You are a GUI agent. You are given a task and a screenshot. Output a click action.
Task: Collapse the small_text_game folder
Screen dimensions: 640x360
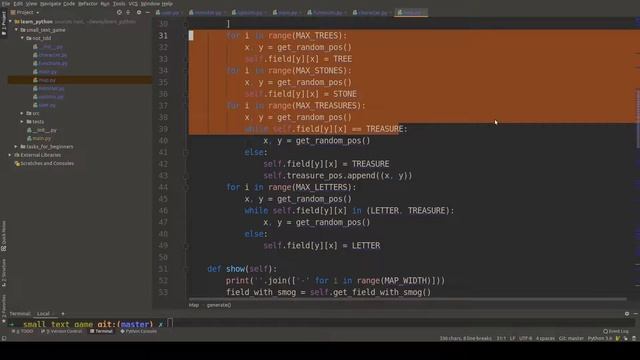pyautogui.click(x=16, y=30)
